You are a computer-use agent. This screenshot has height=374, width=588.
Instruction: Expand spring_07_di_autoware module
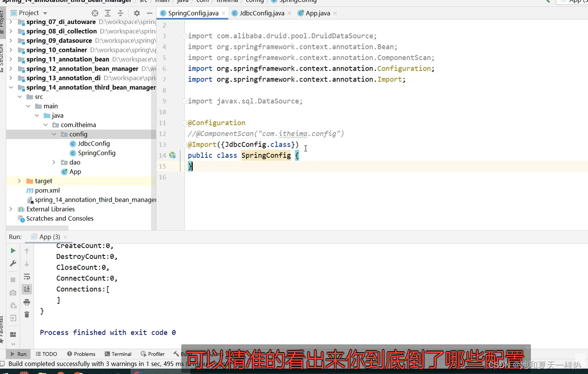click(10, 22)
